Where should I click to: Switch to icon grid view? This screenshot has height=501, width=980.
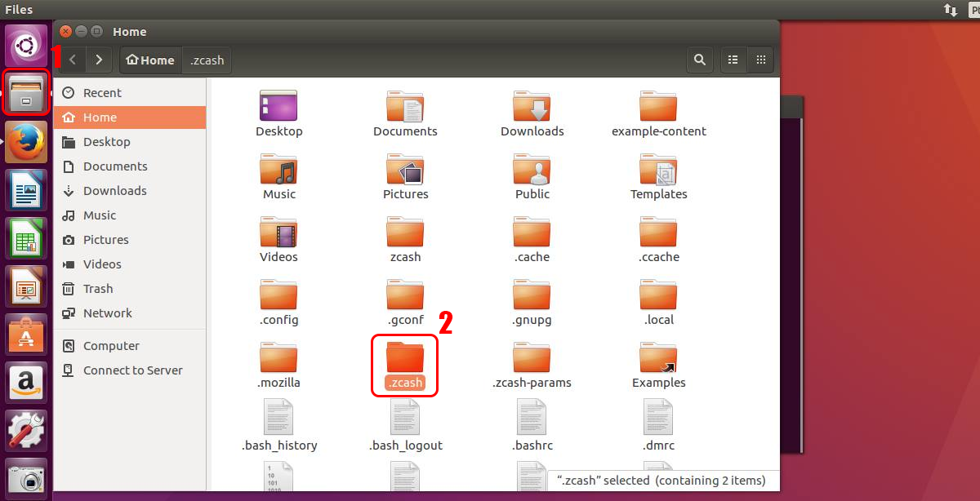tap(760, 60)
